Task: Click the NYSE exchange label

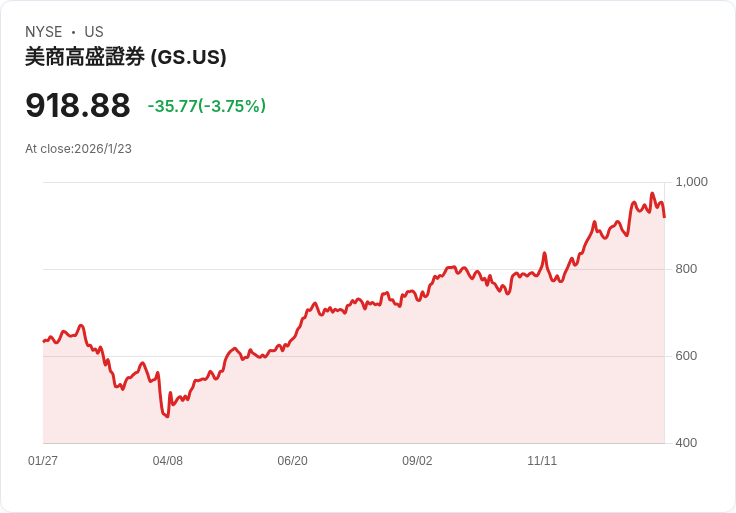Action: pos(43,32)
